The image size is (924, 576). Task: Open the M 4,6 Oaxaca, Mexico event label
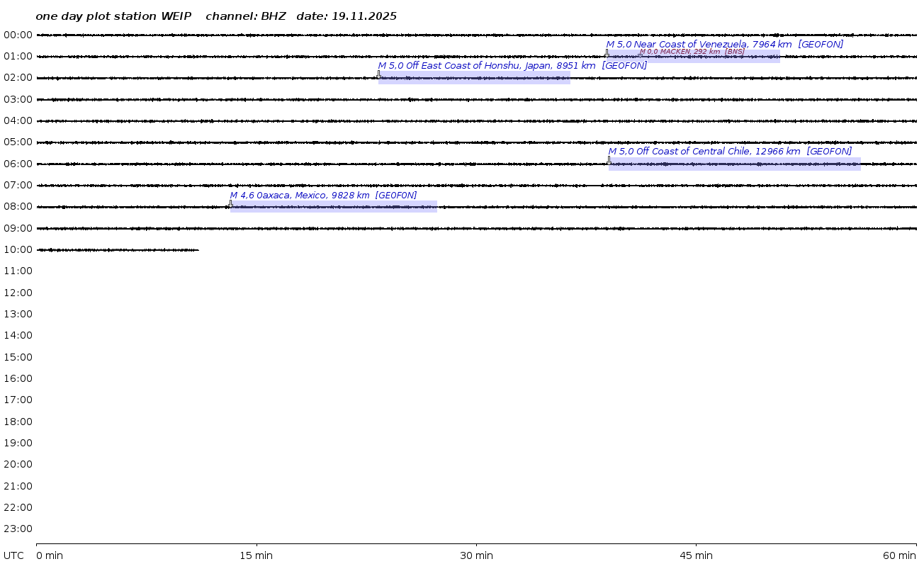[322, 196]
